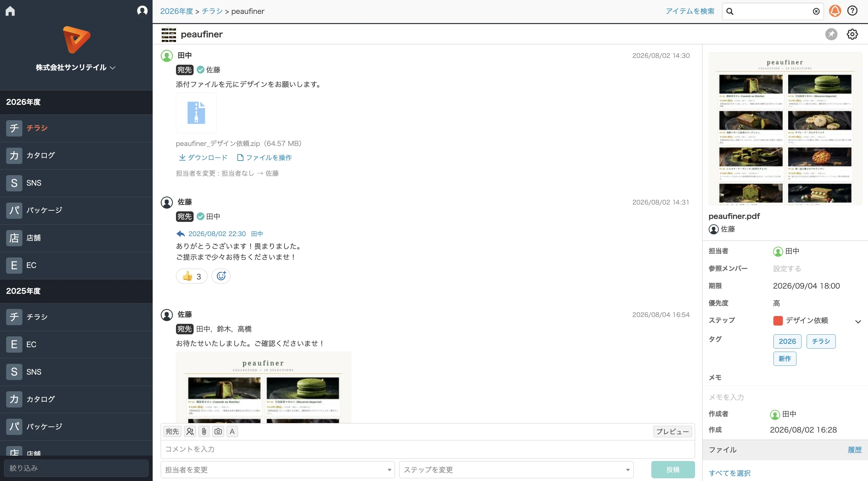Click the チラシ breadcrumb link
The image size is (868, 481).
click(x=212, y=11)
